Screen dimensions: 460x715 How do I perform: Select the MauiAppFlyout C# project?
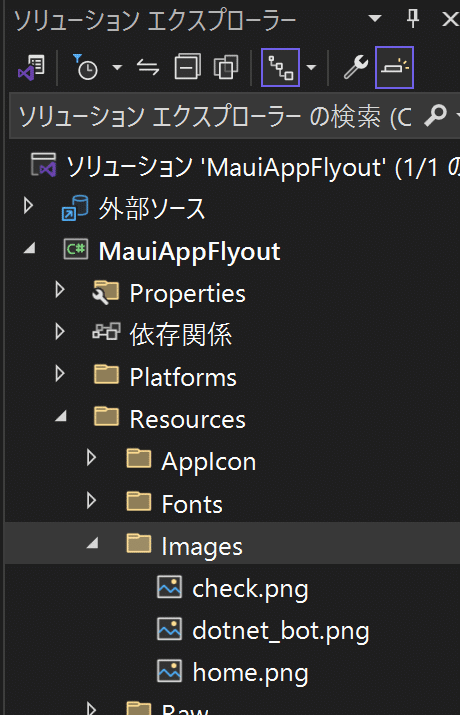(x=190, y=251)
